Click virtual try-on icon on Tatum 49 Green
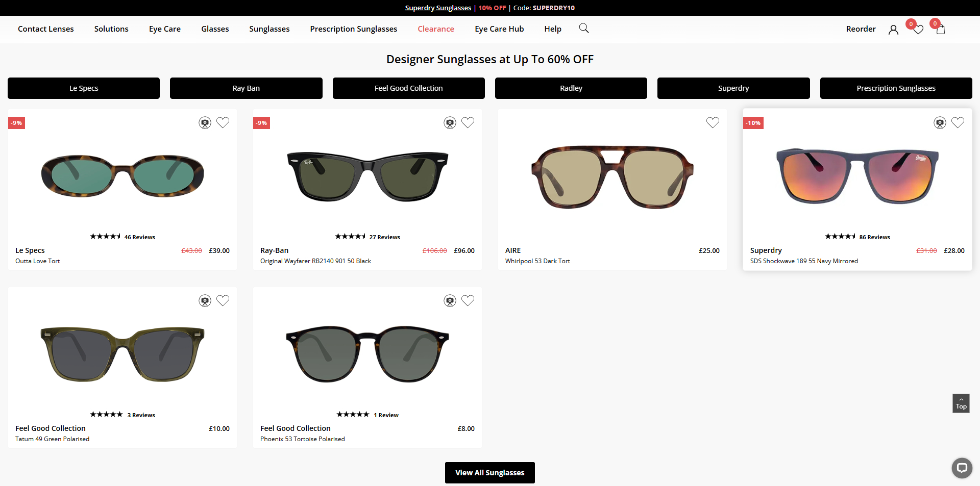Image resolution: width=980 pixels, height=486 pixels. 205,301
